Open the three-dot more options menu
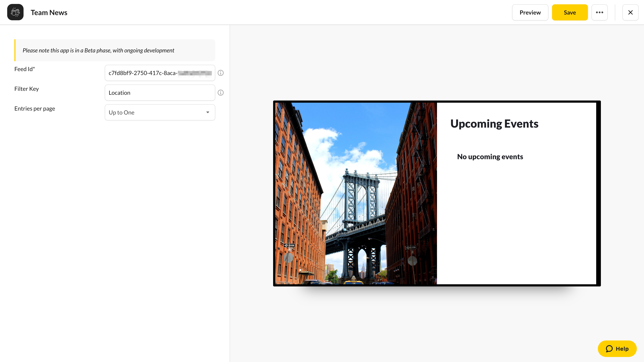 coord(599,12)
